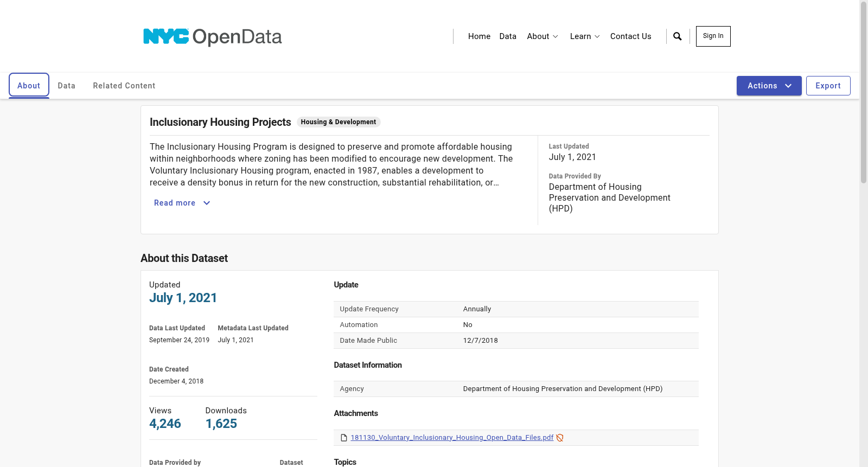Click the NYC OpenData logo

click(212, 37)
